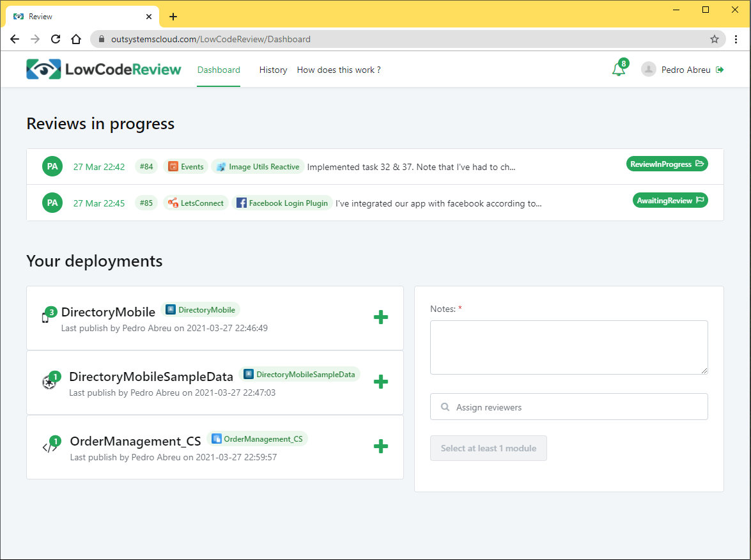Click the ReviewInProgress status badge
This screenshot has height=560, width=751.
[x=667, y=164]
